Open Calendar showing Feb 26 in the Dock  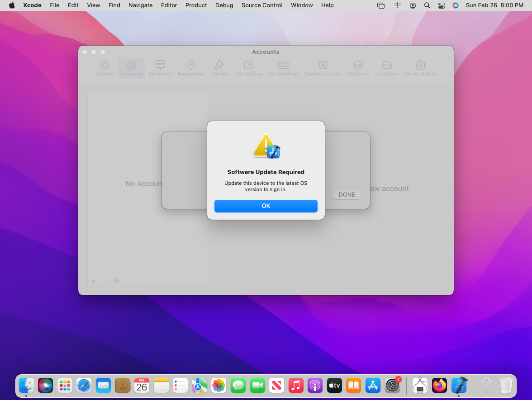tap(142, 386)
